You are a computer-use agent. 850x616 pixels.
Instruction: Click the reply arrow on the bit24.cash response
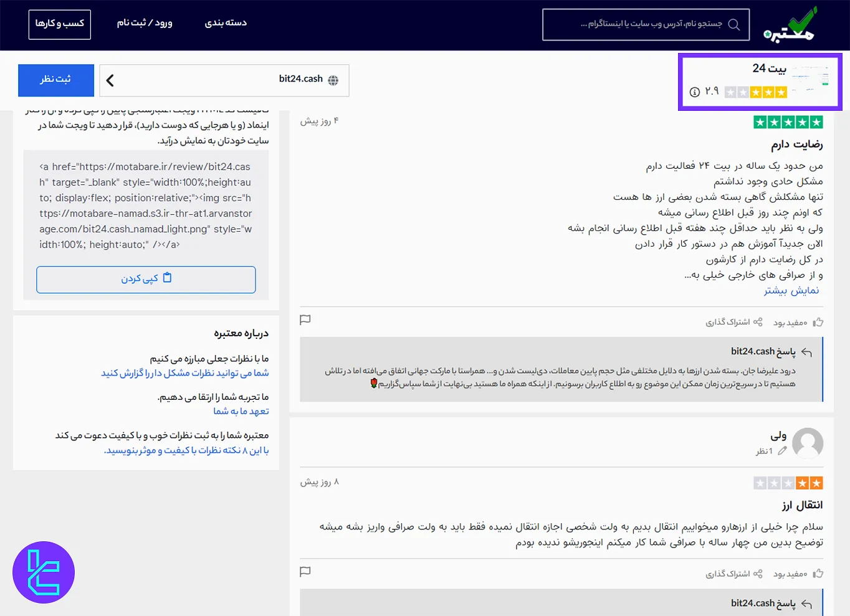[x=806, y=352]
